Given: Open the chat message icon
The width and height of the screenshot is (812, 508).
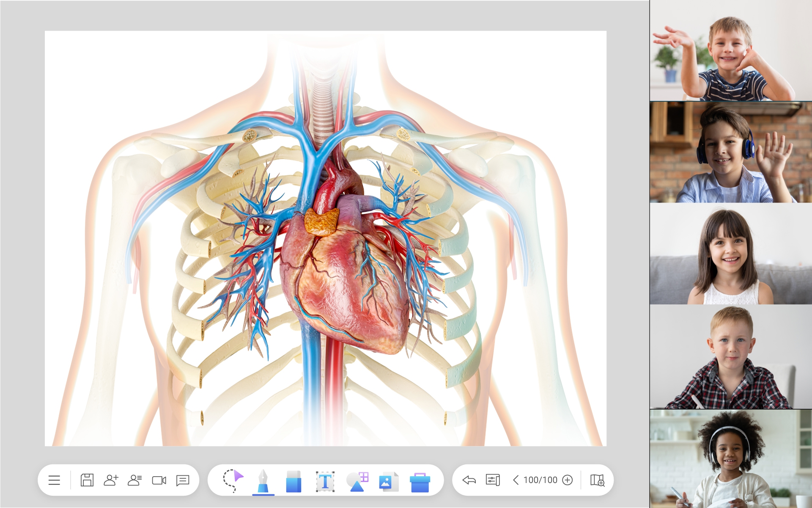Looking at the screenshot, I should coord(183,480).
